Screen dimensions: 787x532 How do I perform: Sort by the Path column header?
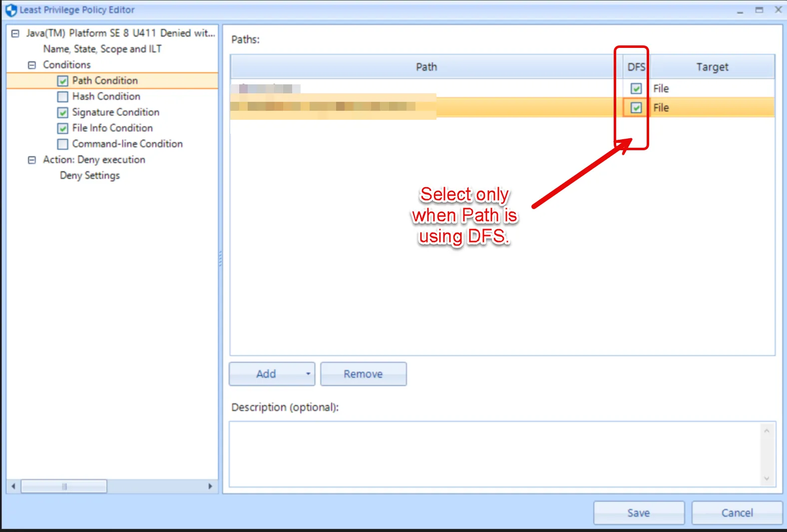[426, 67]
